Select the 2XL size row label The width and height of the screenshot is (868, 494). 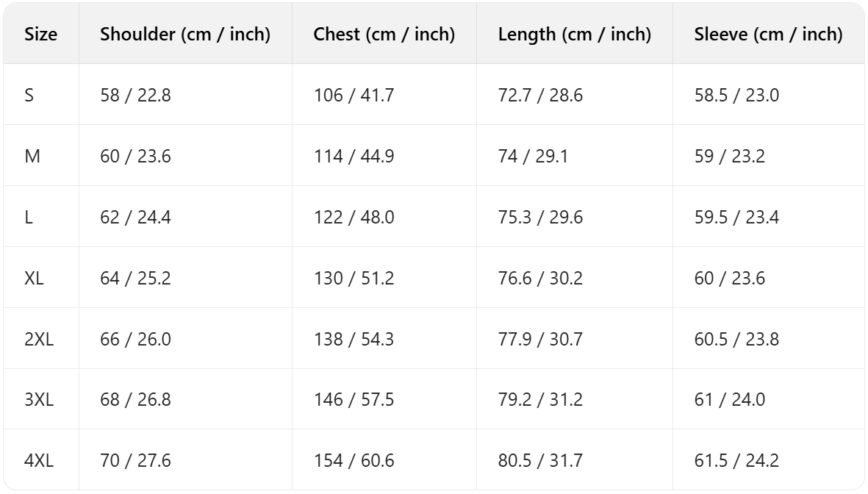click(x=39, y=339)
